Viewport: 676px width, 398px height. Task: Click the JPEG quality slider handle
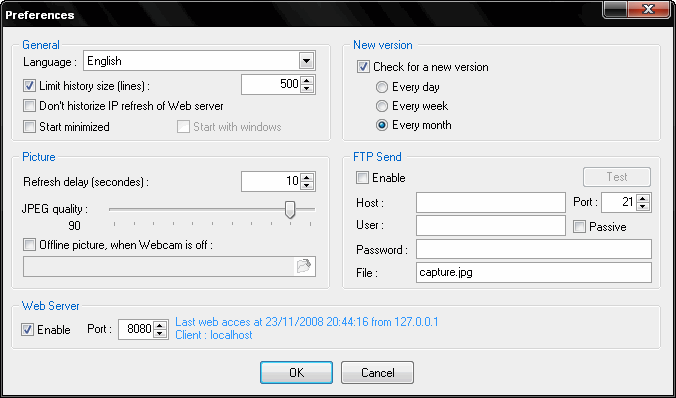[290, 209]
